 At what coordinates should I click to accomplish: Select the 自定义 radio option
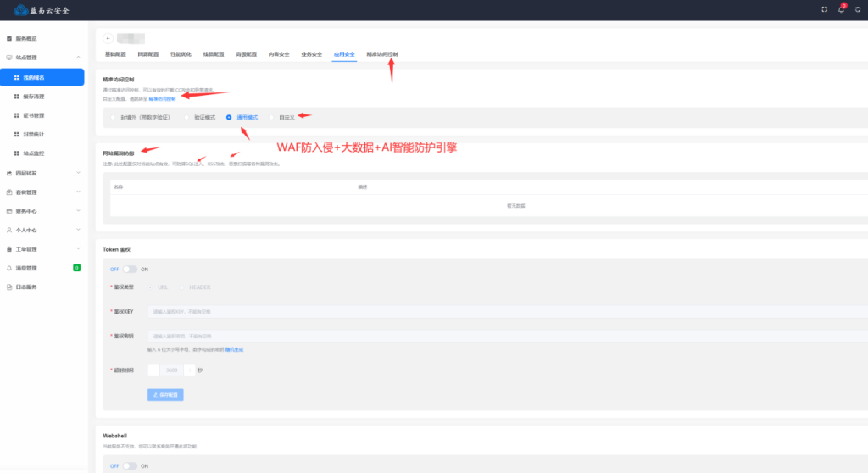click(271, 117)
